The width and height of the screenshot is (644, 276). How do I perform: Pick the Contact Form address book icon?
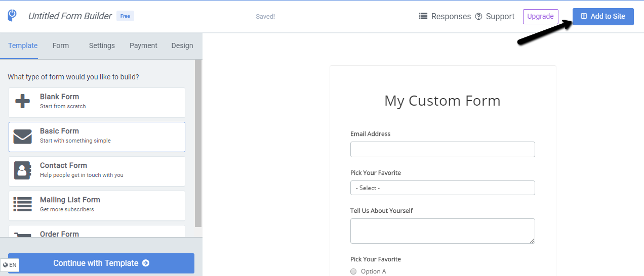pyautogui.click(x=22, y=171)
